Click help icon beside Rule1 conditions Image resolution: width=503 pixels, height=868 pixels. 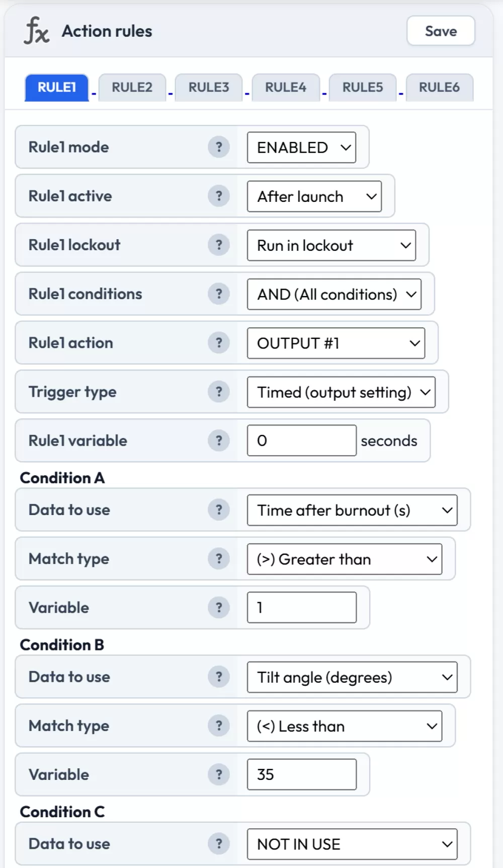pyautogui.click(x=219, y=294)
